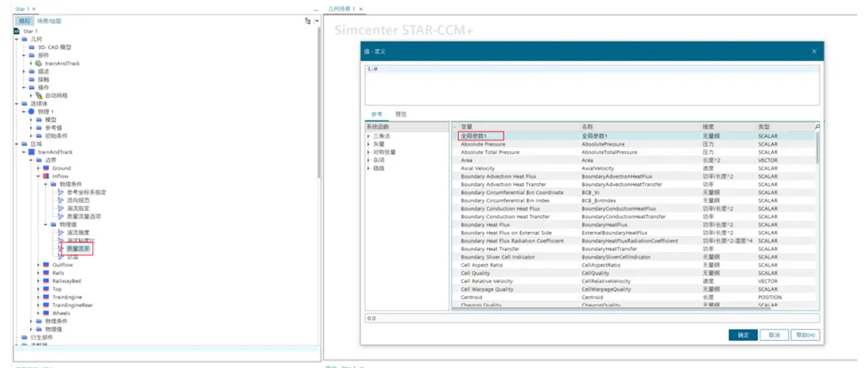Select the 参考 tab in dialog
Viewport: 868px width, 368px height.
376,114
